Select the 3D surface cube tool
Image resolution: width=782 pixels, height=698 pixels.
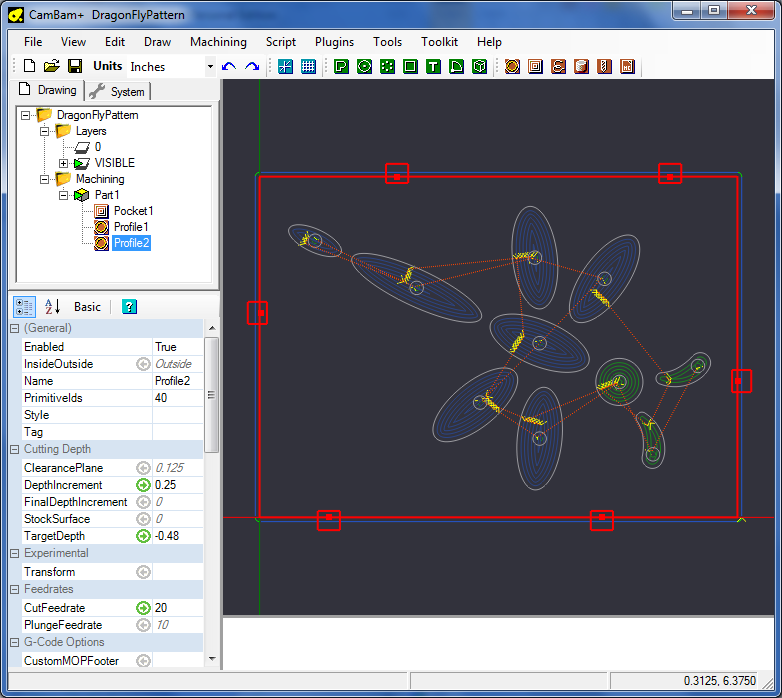[x=479, y=66]
